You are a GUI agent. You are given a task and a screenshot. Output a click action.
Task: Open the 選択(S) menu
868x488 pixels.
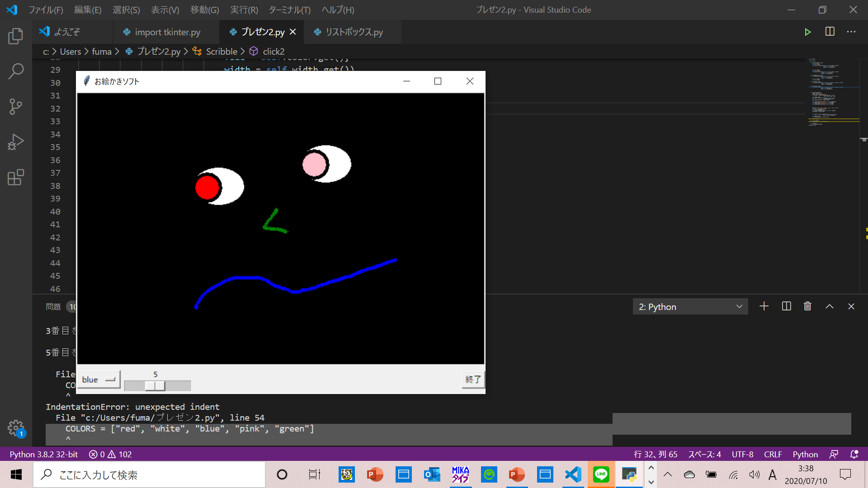click(126, 9)
